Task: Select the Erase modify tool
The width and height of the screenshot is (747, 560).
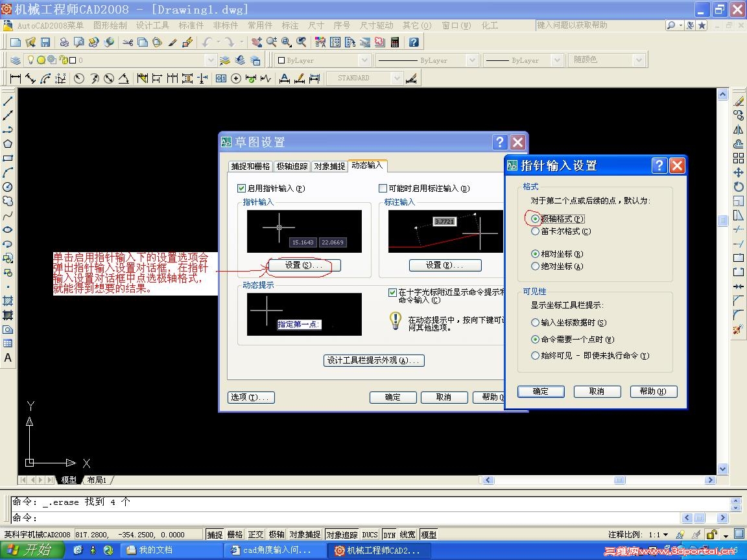Action: pos(739,101)
